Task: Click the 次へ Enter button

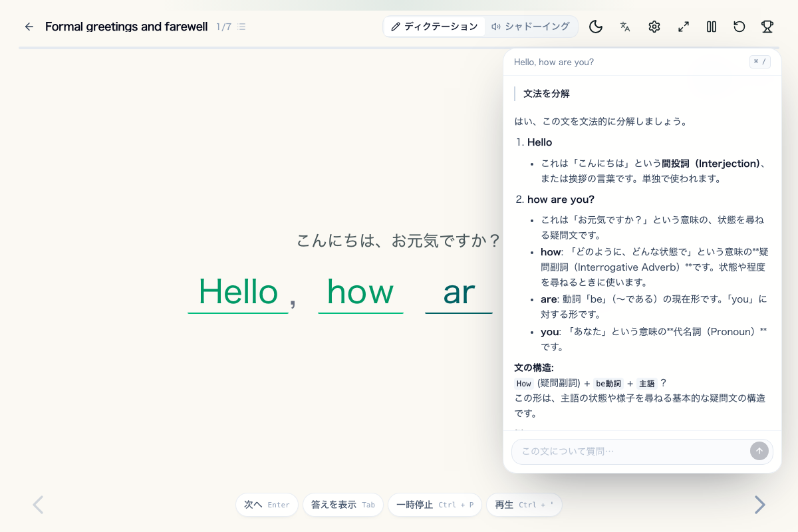Action: pos(267,505)
